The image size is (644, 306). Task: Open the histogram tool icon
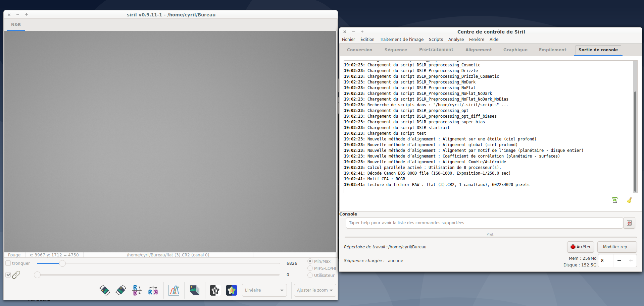click(174, 290)
